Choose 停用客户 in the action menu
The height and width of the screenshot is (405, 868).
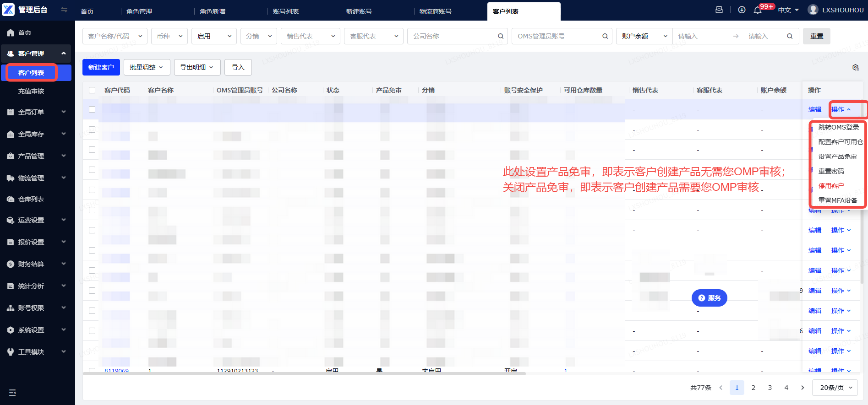(x=831, y=186)
